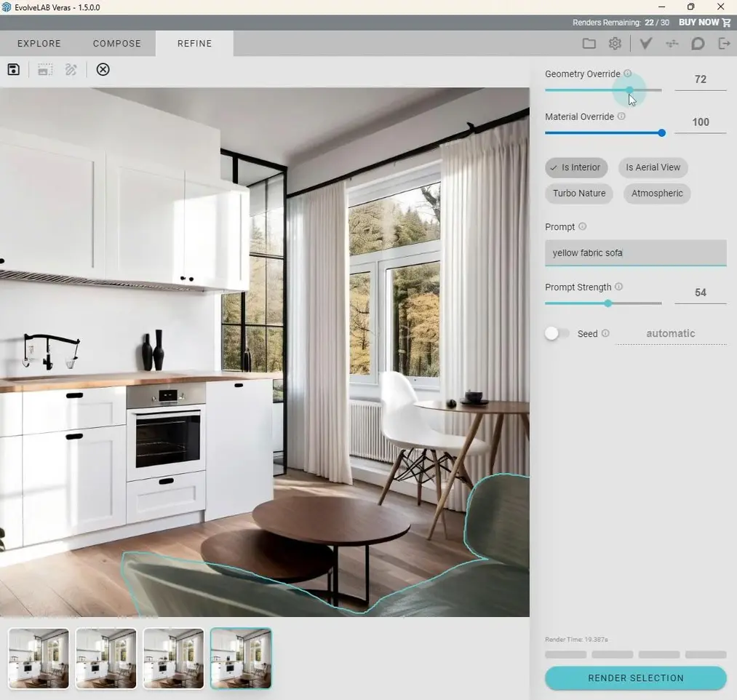Click info icon beside Geometry Override
The width and height of the screenshot is (737, 700).
click(628, 73)
